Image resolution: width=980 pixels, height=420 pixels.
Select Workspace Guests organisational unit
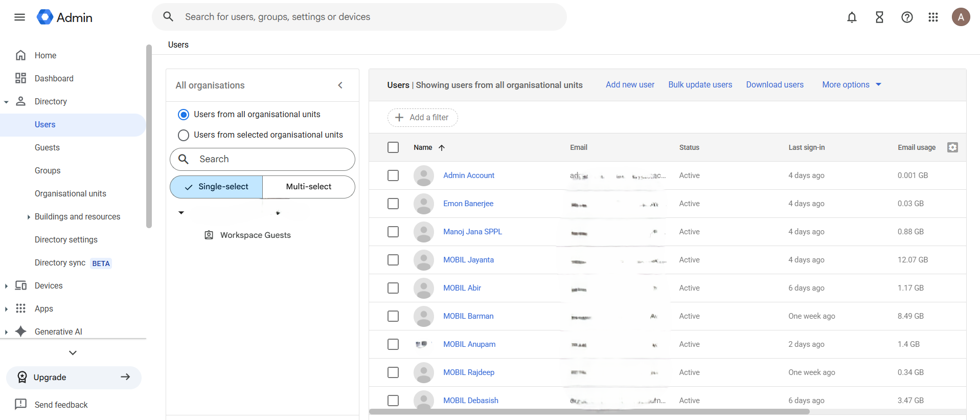(x=256, y=235)
